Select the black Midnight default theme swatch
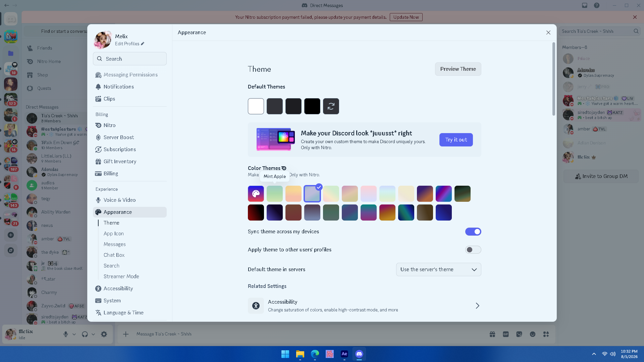Image resolution: width=644 pixels, height=362 pixels. (x=312, y=106)
